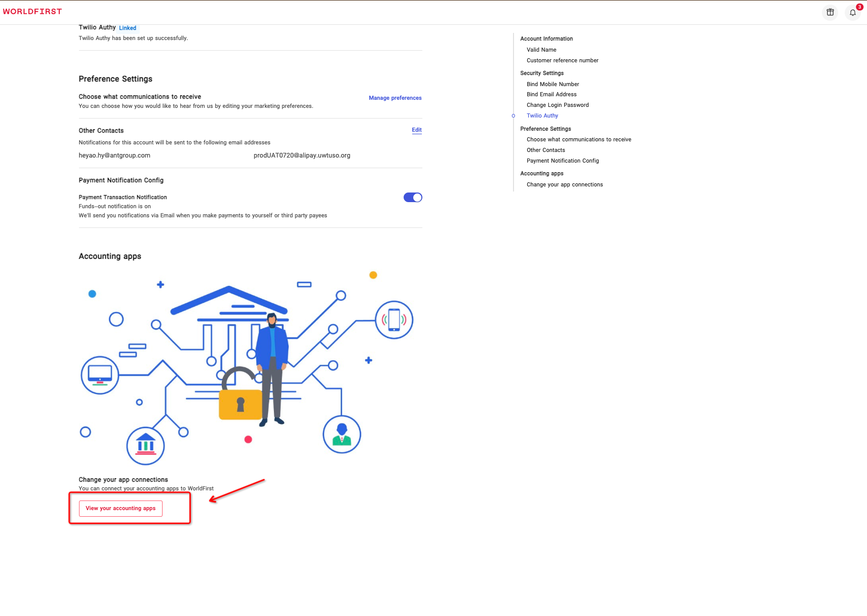Edit the Other Contacts emails
Screen dimensions: 867x616
click(x=416, y=130)
